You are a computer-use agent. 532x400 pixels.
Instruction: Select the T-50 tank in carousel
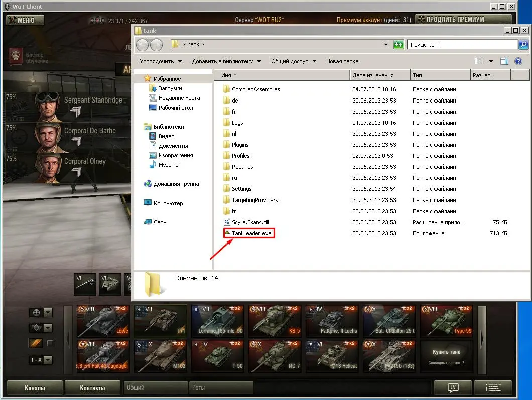click(217, 356)
